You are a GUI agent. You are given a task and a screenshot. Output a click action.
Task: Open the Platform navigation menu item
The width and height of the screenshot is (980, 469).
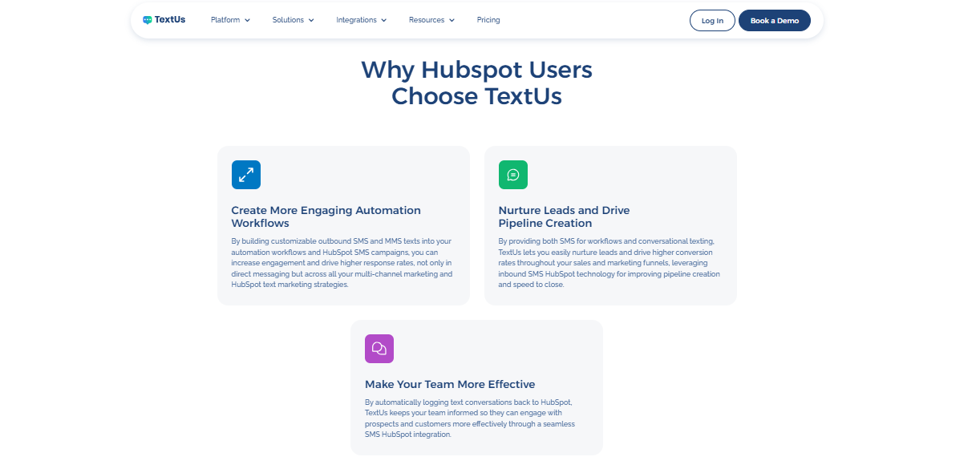click(225, 19)
